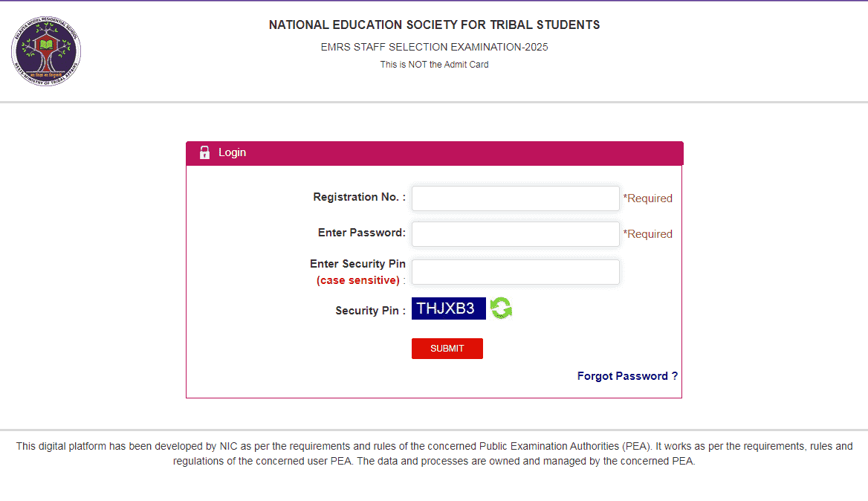868x501 pixels.
Task: Click the EMRS Staff Selection Examination-2025 subtitle
Action: [x=434, y=47]
